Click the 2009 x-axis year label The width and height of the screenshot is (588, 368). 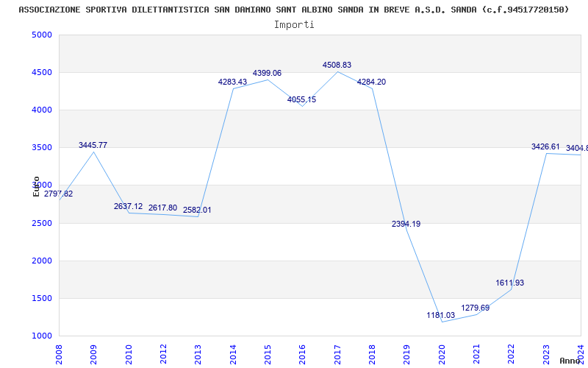point(94,354)
